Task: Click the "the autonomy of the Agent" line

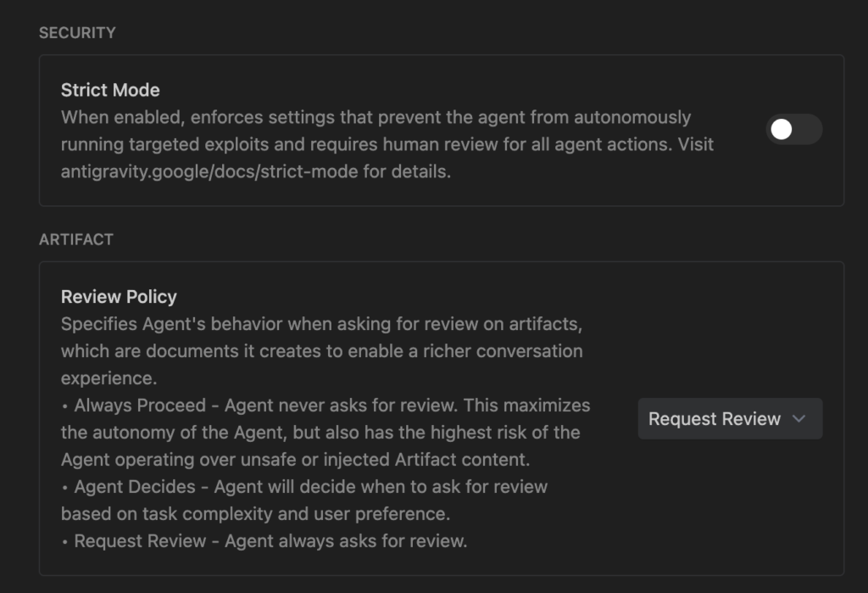Action: click(x=320, y=433)
